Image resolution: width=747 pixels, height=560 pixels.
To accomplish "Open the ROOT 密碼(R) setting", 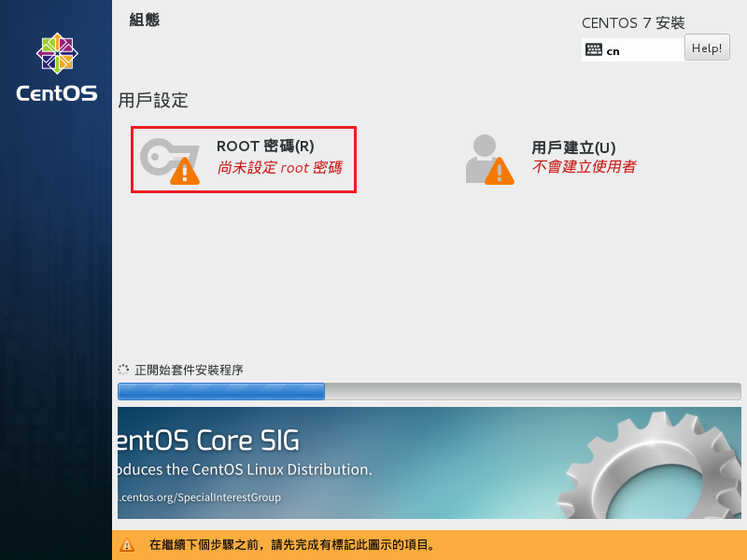I will [x=265, y=147].
